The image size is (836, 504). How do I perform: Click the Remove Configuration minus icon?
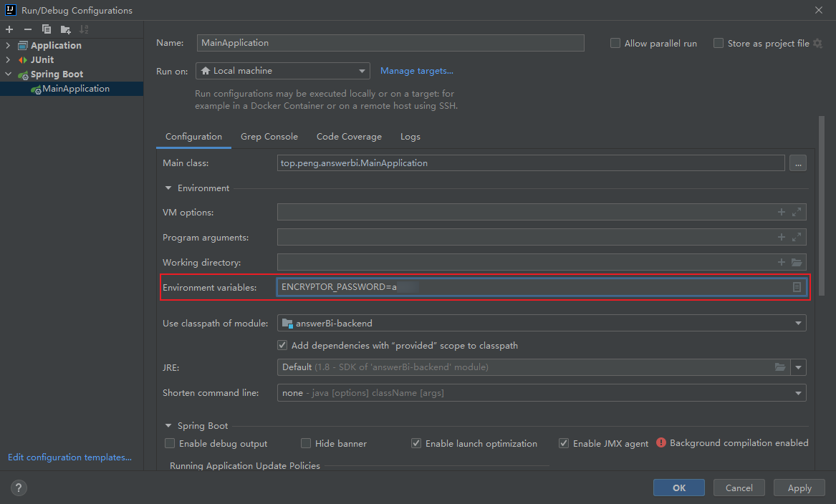tap(28, 29)
